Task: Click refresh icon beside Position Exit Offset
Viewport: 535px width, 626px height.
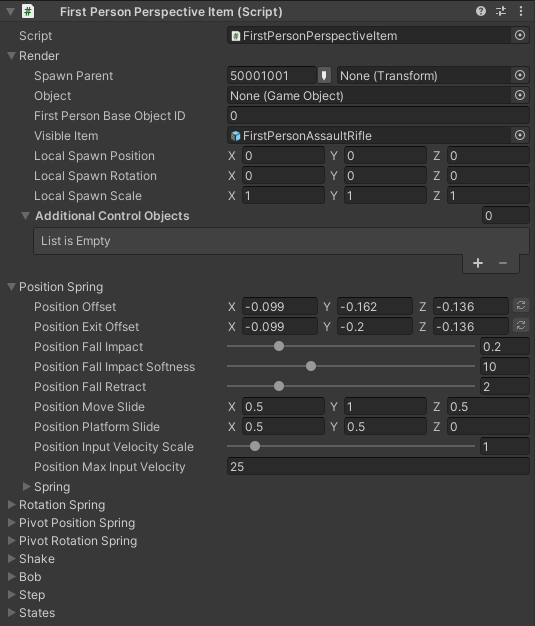Action: 521,326
